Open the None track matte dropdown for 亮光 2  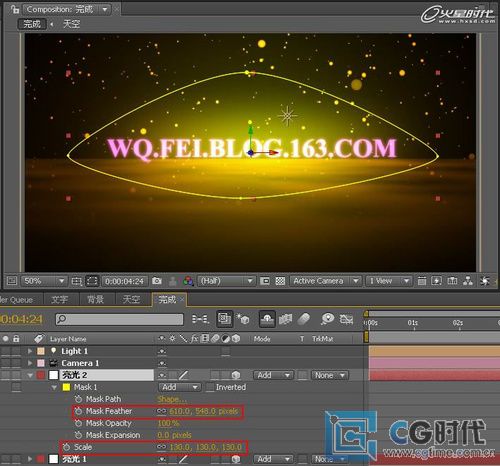tap(330, 375)
